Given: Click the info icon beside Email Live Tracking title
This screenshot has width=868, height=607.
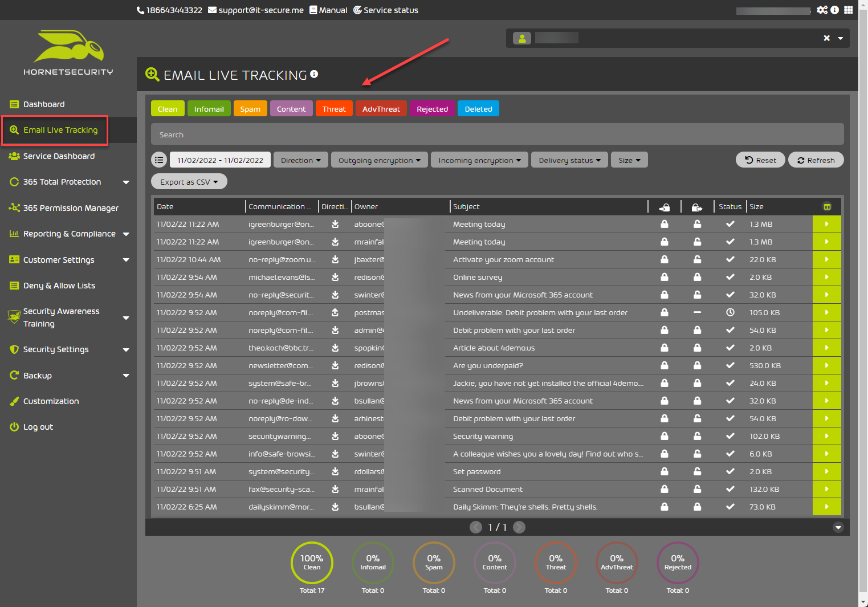Looking at the screenshot, I should [x=314, y=74].
